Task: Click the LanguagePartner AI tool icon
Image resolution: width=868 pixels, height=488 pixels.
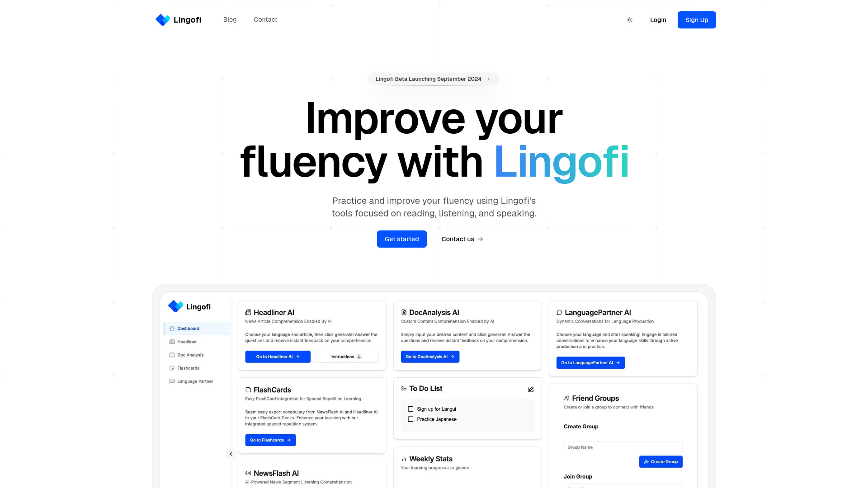Action: click(559, 312)
